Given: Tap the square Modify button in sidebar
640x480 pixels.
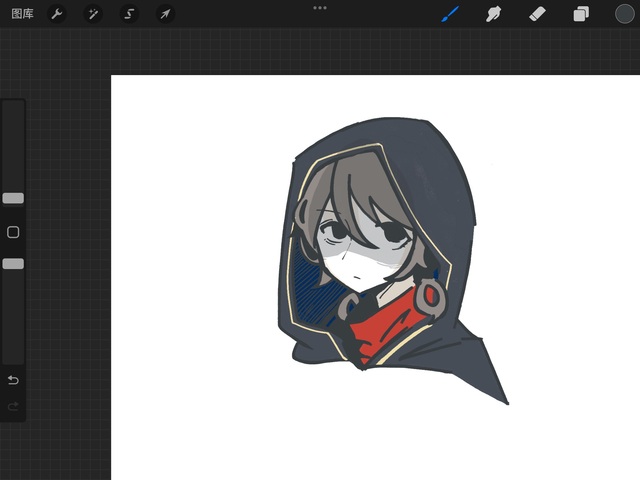Looking at the screenshot, I should click(13, 232).
